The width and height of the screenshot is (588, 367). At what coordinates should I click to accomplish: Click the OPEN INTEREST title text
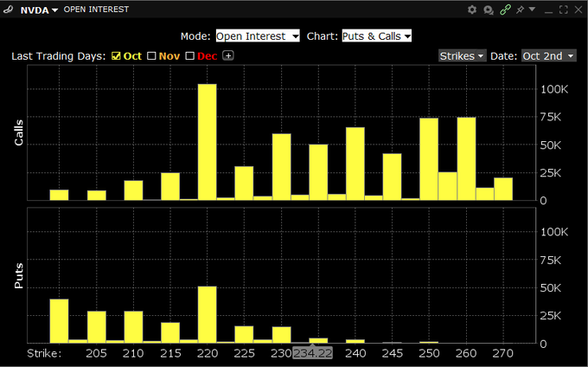(96, 10)
